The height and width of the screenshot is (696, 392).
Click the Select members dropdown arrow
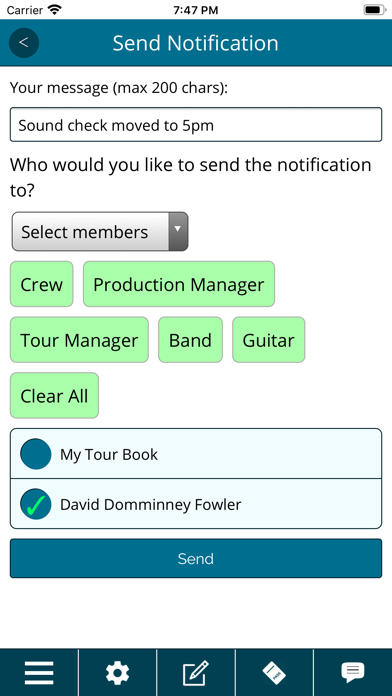(x=178, y=231)
